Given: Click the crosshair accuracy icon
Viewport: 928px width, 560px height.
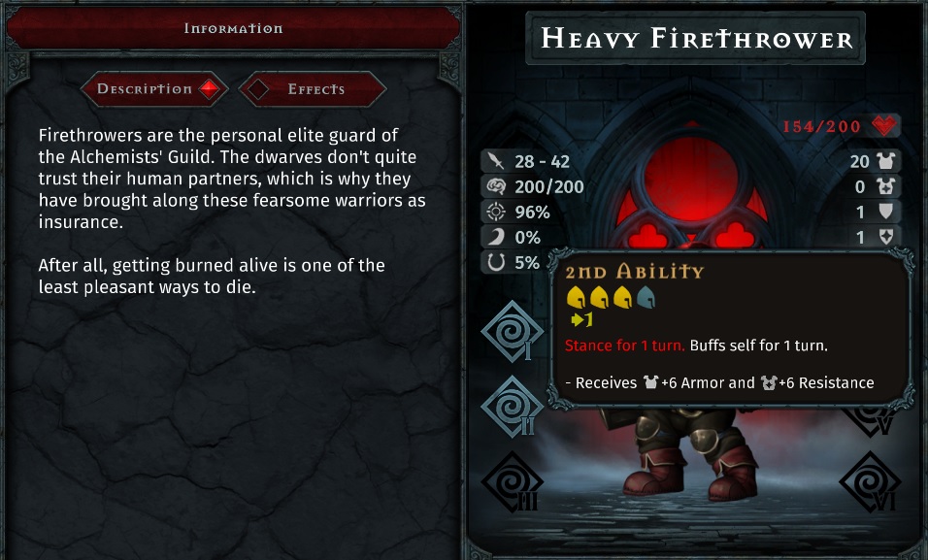Looking at the screenshot, I should click(x=495, y=212).
